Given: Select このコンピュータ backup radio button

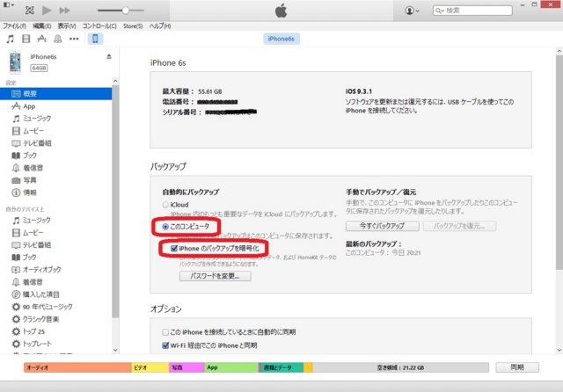Looking at the screenshot, I should pyautogui.click(x=165, y=227).
